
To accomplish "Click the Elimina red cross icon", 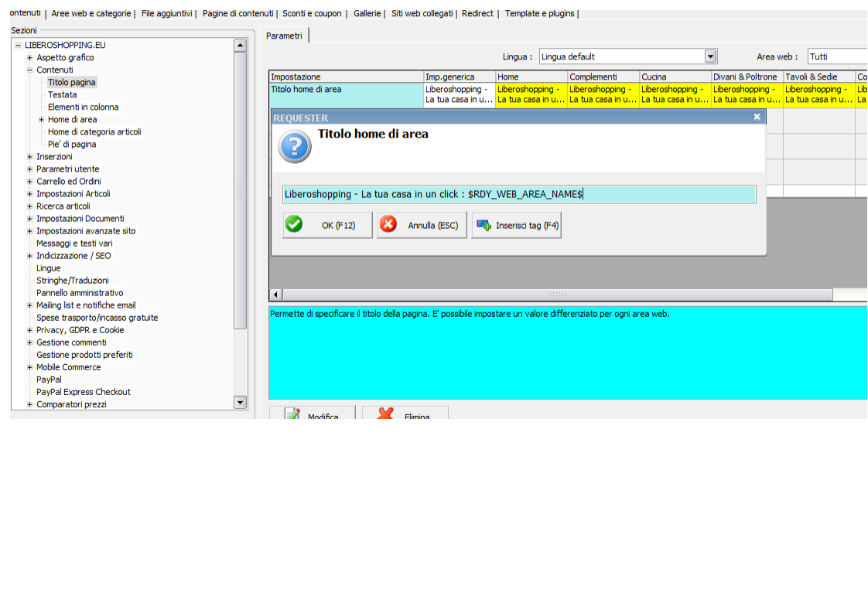I will (385, 414).
